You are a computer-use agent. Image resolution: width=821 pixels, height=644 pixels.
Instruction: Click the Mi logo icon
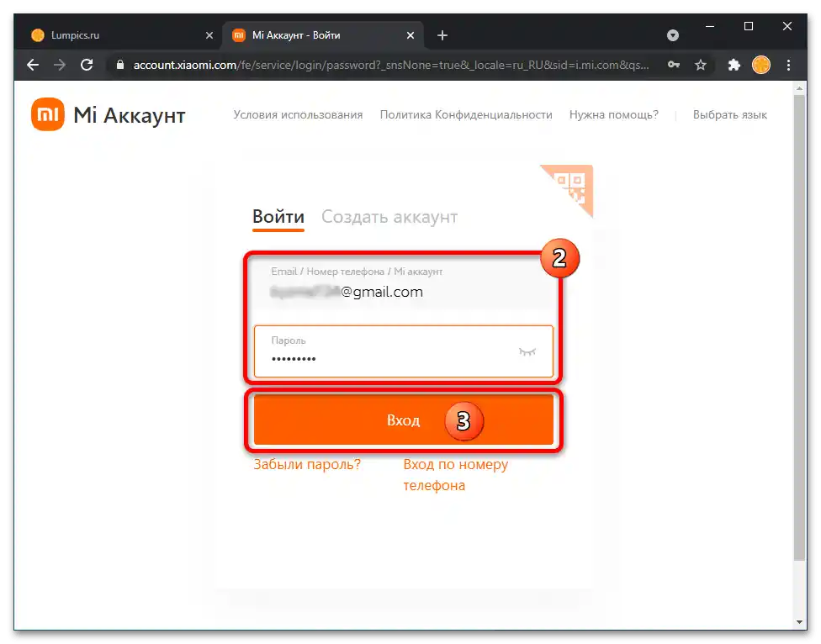(48, 114)
